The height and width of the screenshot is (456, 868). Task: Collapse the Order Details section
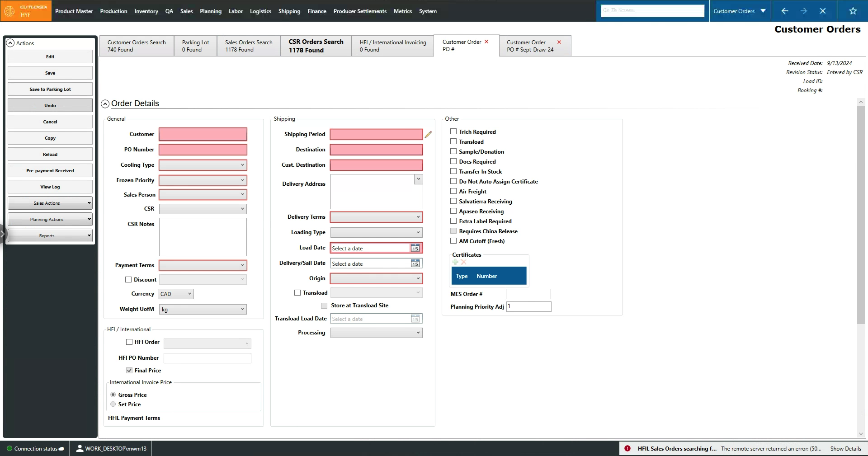click(105, 104)
